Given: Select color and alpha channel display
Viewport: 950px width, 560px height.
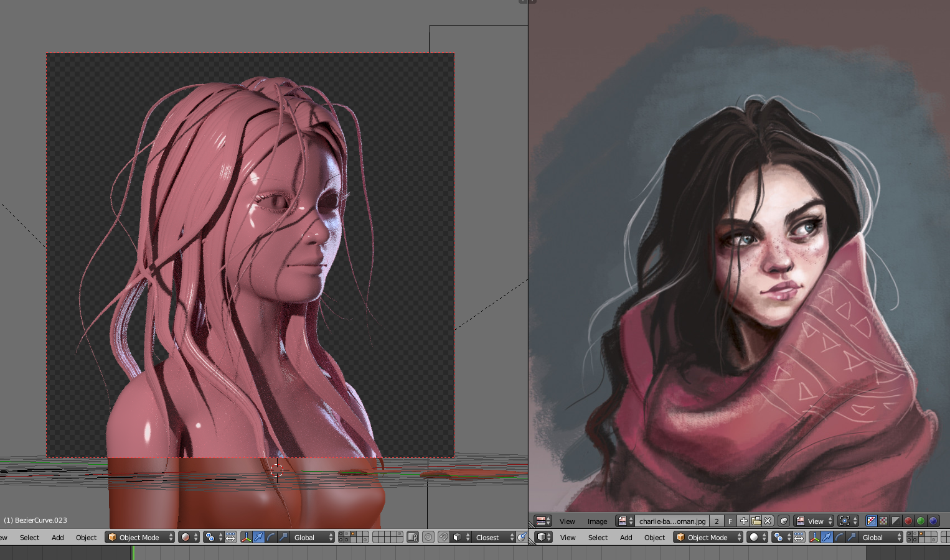Looking at the screenshot, I should 871,521.
